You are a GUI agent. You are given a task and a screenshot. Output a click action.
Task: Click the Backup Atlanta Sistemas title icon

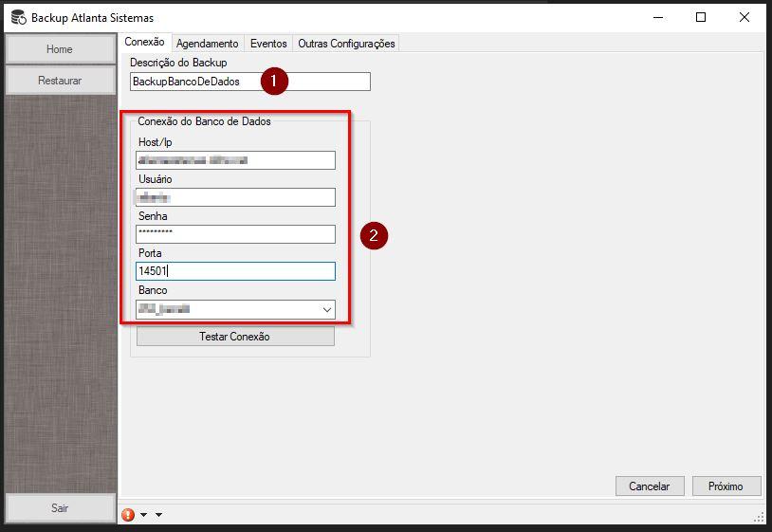pyautogui.click(x=19, y=18)
